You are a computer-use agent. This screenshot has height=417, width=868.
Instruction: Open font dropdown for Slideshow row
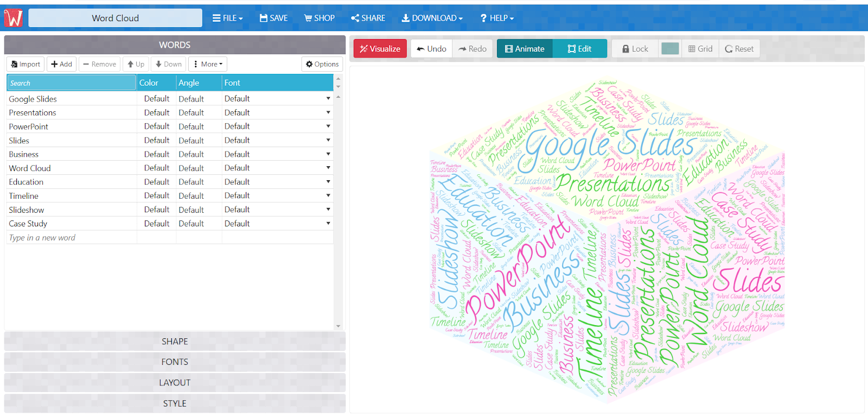328,210
